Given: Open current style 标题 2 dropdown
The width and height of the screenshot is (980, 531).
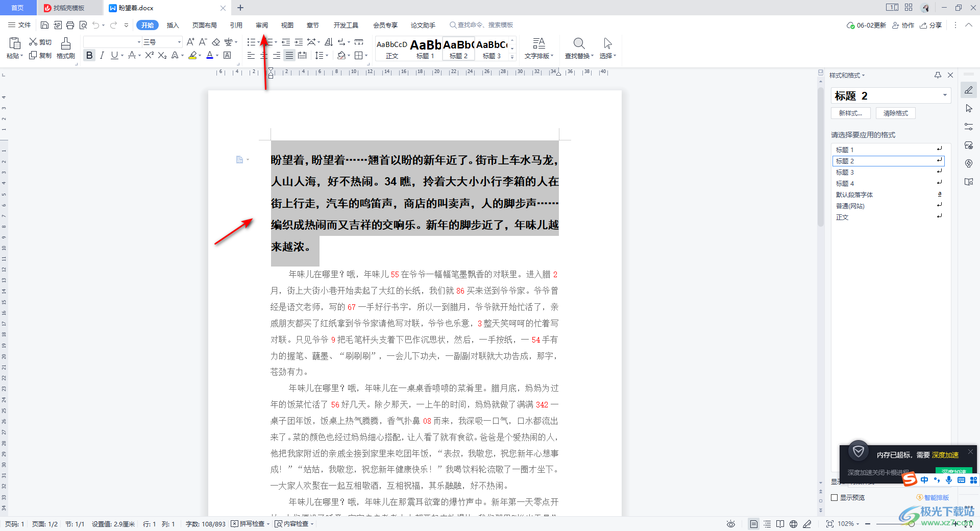Looking at the screenshot, I should click(945, 95).
